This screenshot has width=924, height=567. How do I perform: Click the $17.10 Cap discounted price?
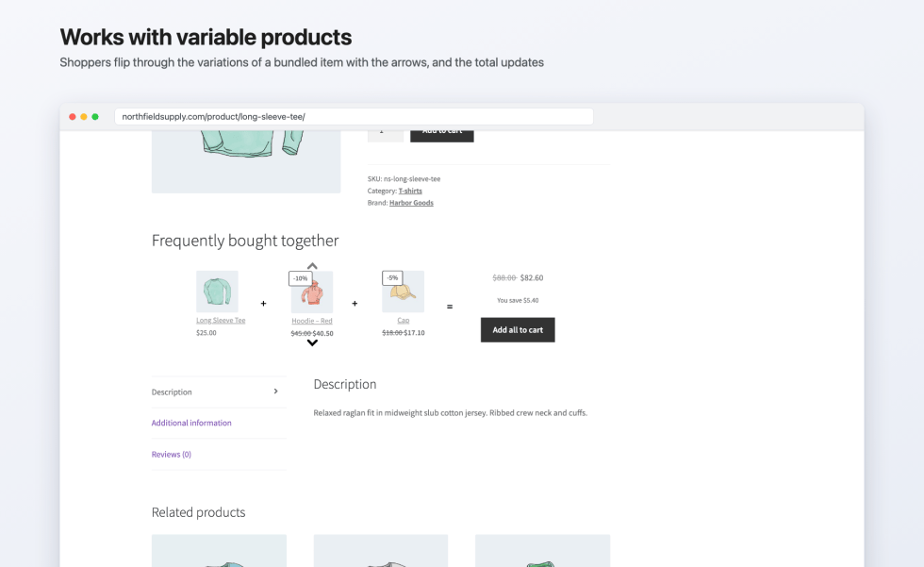point(414,333)
